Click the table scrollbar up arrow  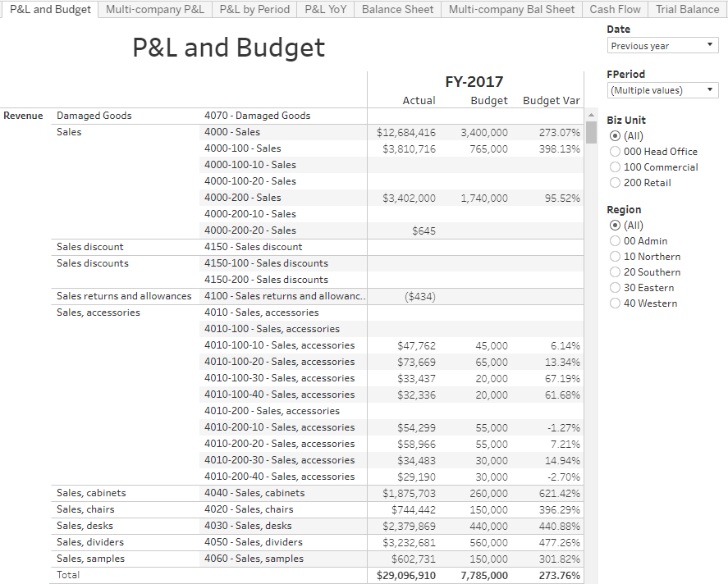(591, 115)
